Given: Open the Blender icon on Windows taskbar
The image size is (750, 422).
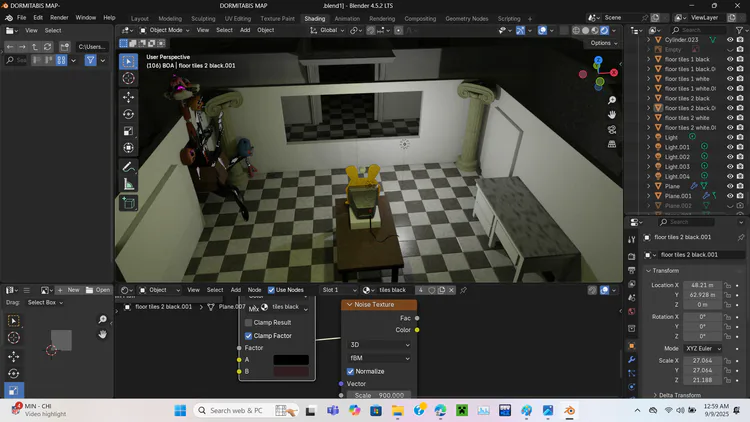Looking at the screenshot, I should pyautogui.click(x=569, y=411).
